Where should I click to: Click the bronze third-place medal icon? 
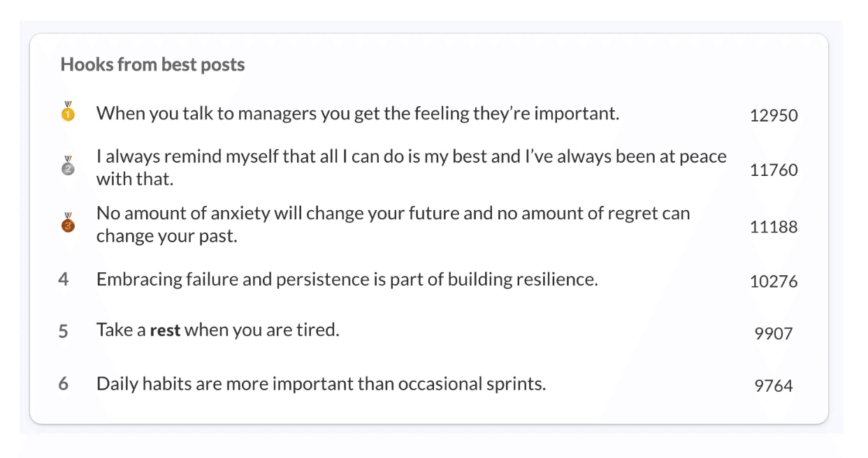(68, 223)
